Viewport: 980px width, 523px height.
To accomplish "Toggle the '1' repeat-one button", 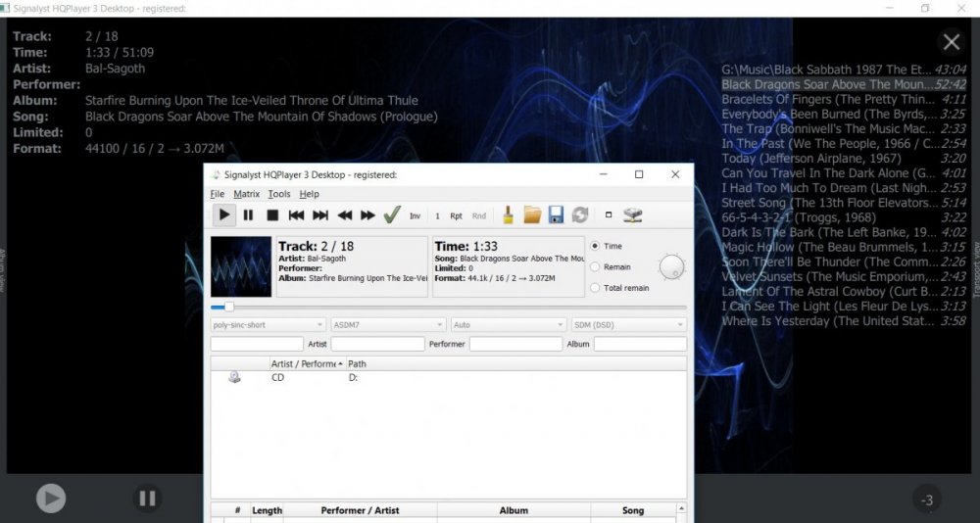I will (x=437, y=216).
